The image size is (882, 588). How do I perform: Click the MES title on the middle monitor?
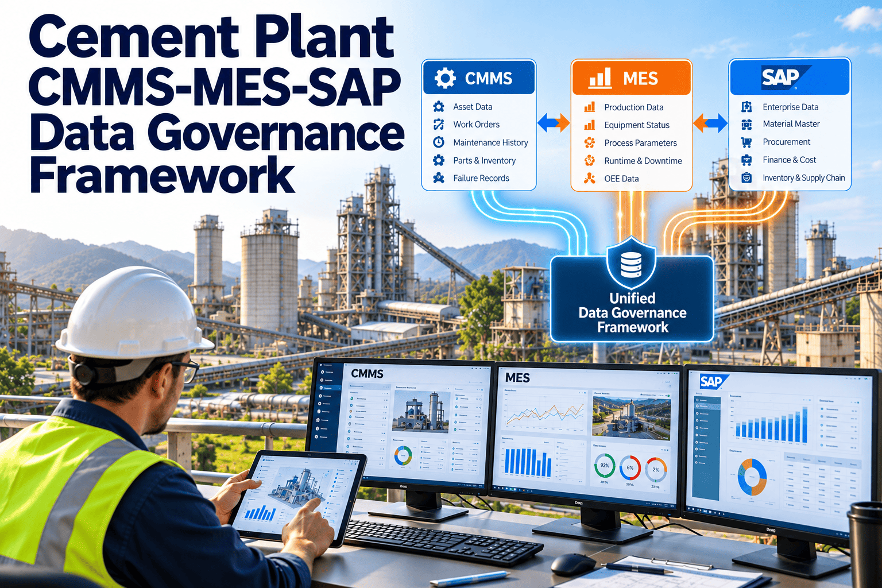(x=517, y=378)
